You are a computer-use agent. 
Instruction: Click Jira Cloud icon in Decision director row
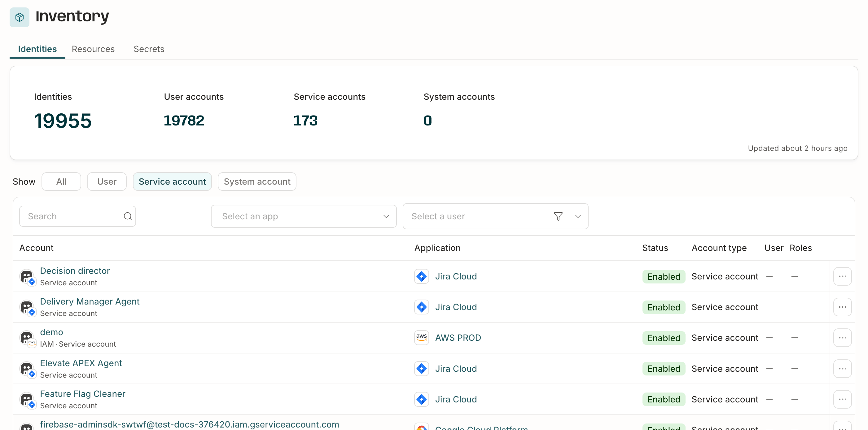(x=421, y=276)
